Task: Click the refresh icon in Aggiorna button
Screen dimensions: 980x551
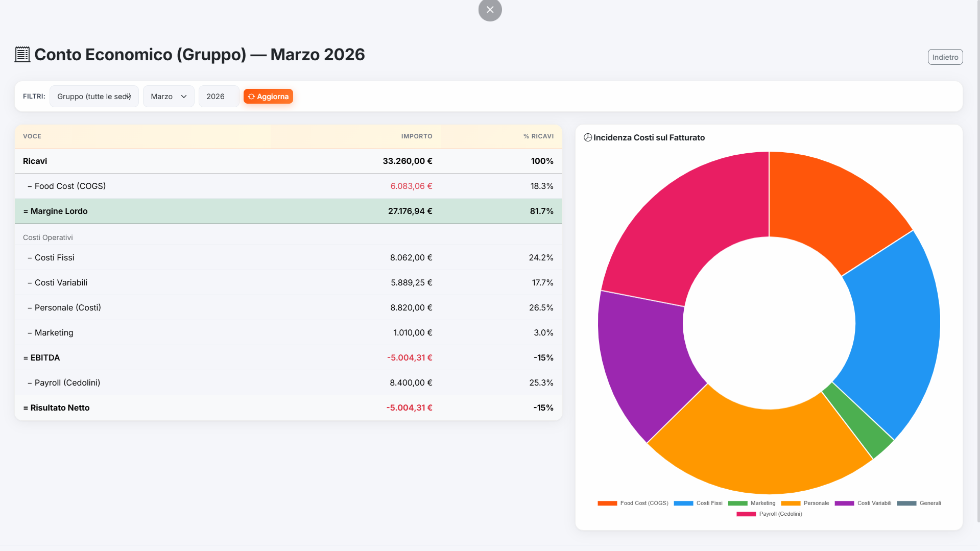Action: click(x=251, y=97)
